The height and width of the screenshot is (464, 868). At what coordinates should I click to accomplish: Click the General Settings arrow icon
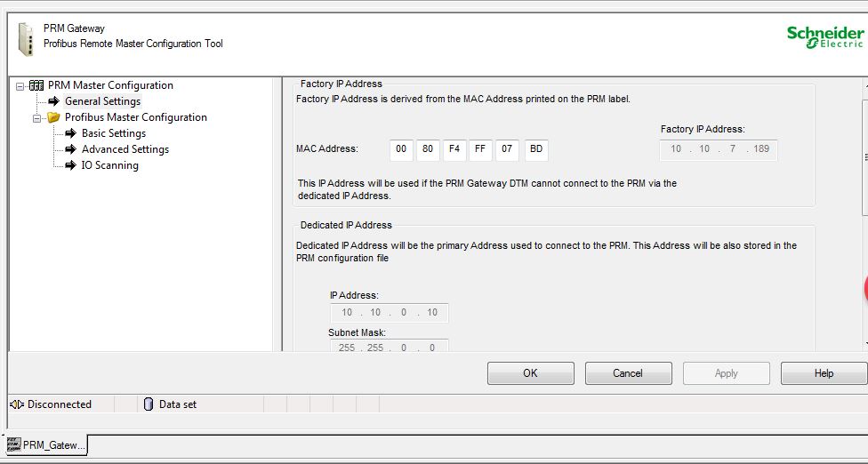pos(53,101)
